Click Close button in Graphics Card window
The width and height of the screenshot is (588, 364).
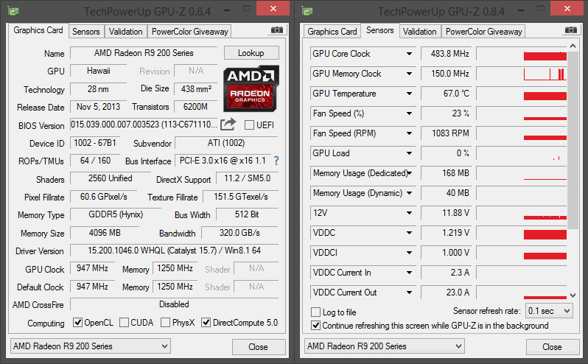coord(259,347)
